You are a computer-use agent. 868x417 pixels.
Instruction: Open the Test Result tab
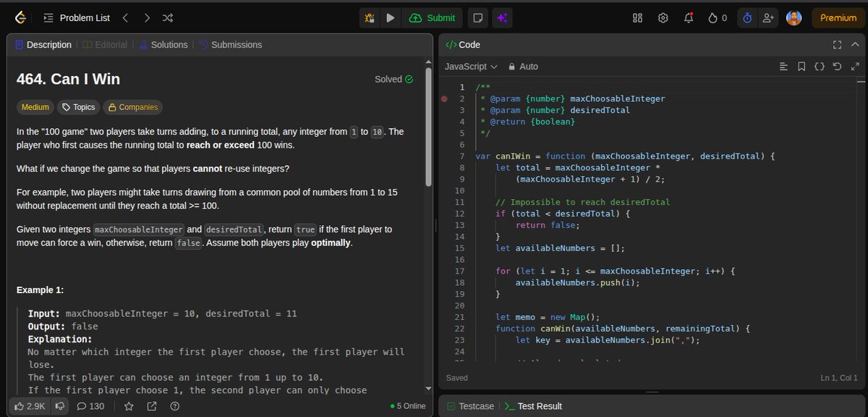click(x=533, y=406)
